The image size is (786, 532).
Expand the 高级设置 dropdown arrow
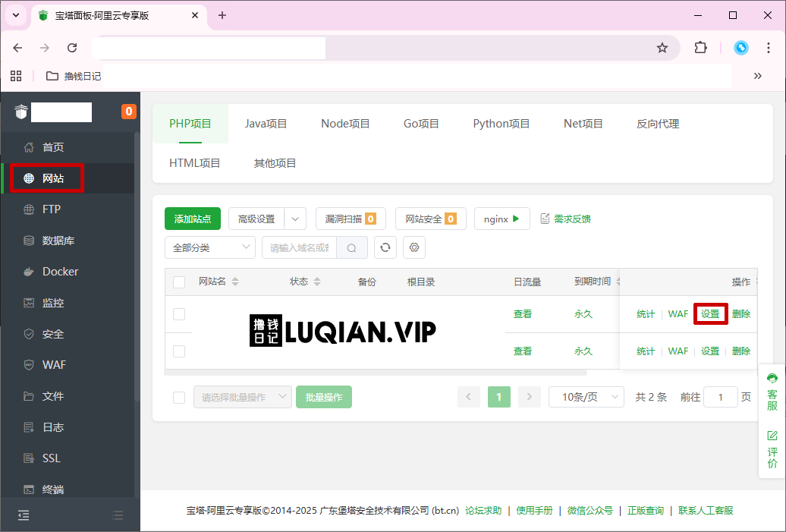click(x=296, y=218)
